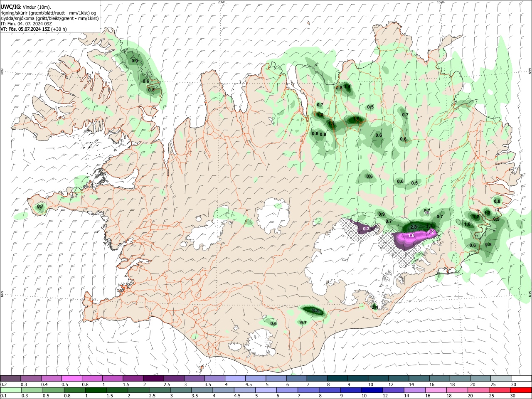Select the white 1.6 value in the pink snow area
The image size is (532, 399).
pyautogui.click(x=411, y=236)
